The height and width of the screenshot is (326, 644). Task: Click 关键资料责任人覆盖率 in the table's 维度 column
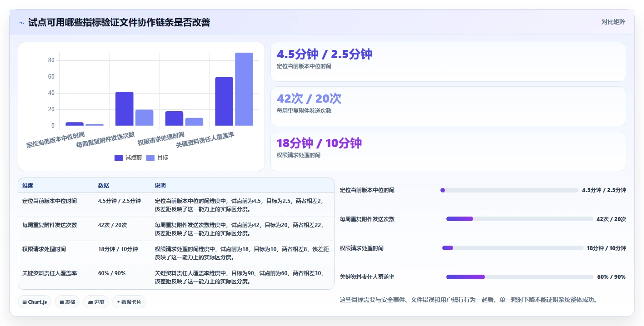tap(50, 273)
